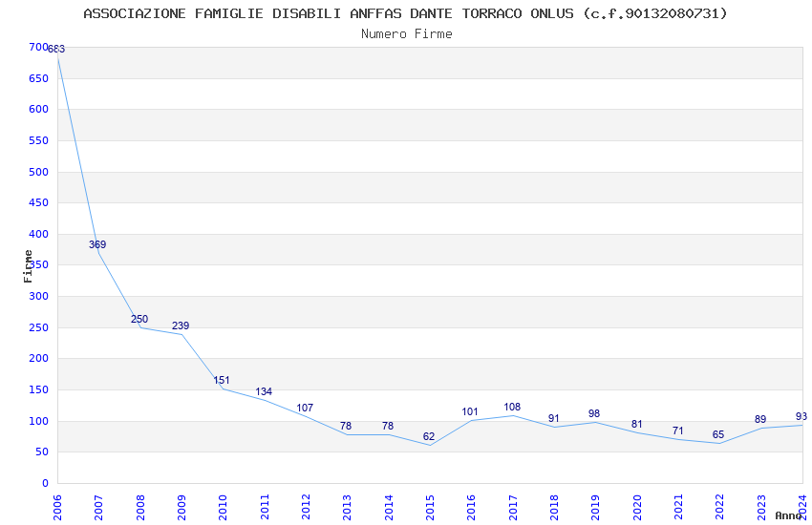
Task: Click the y-axis value 500
Action: [39, 172]
